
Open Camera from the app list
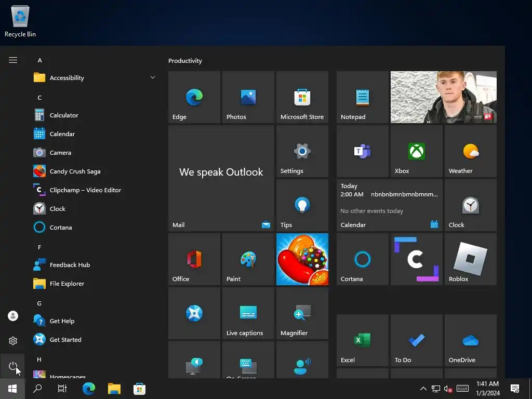click(x=95, y=152)
